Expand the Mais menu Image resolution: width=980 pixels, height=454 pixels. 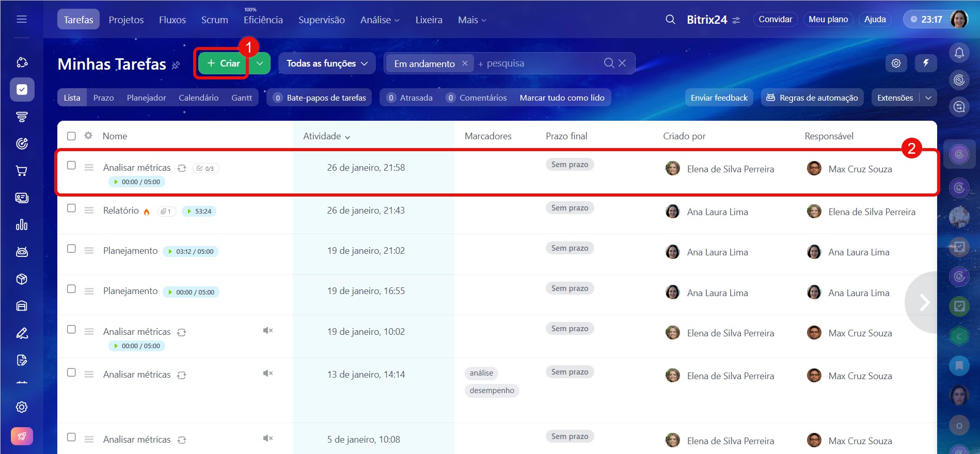[x=471, y=20]
